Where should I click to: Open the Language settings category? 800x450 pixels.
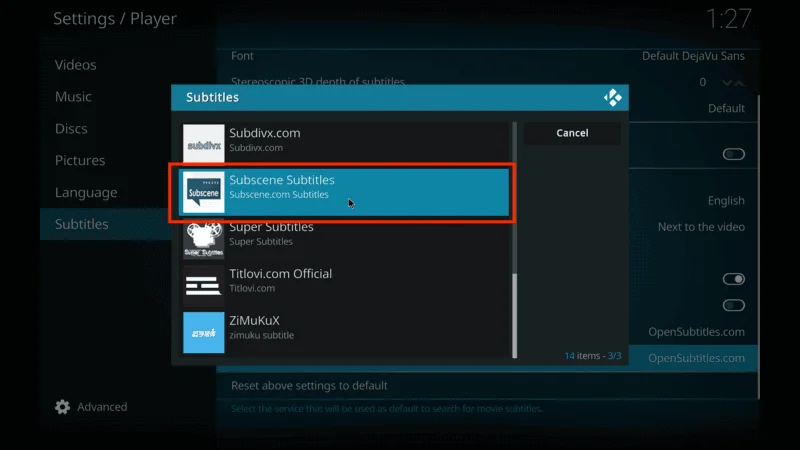[86, 192]
